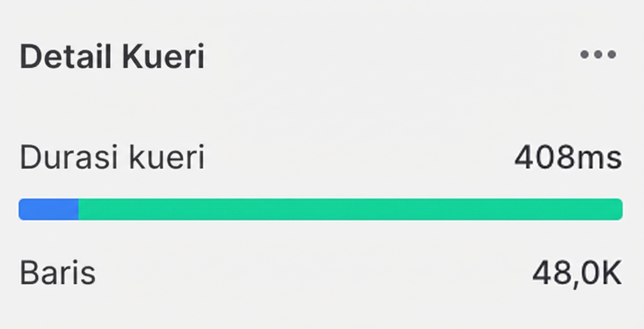Click the blue segment of the duration bar
This screenshot has width=644, height=329.
click(49, 209)
